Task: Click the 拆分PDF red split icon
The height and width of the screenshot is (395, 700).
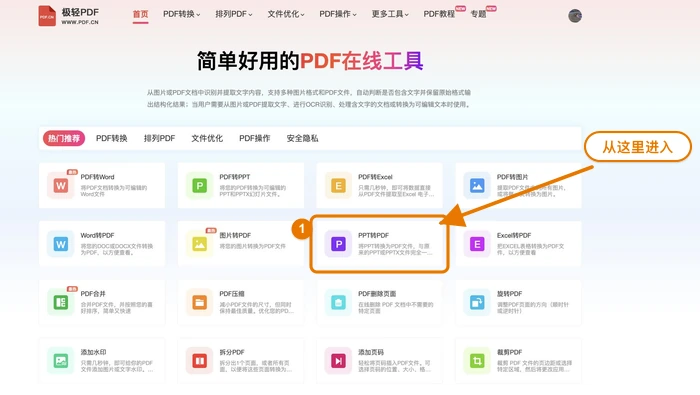Action: (200, 361)
